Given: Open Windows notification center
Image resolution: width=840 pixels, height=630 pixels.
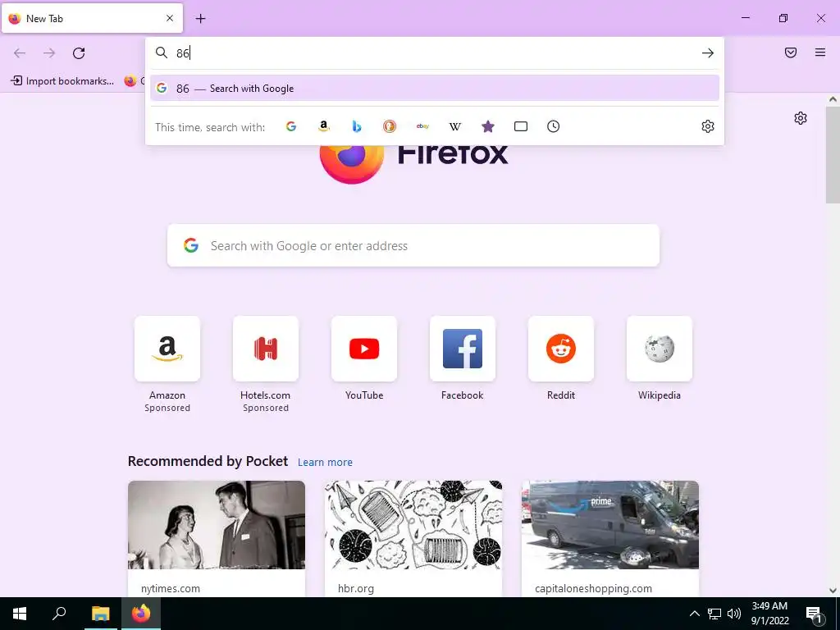Looking at the screenshot, I should point(814,614).
